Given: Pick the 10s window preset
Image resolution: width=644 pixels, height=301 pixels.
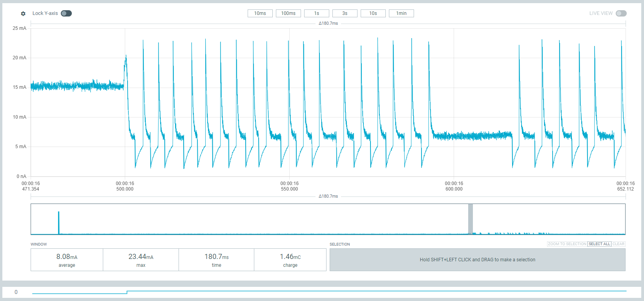Looking at the screenshot, I should tap(373, 13).
